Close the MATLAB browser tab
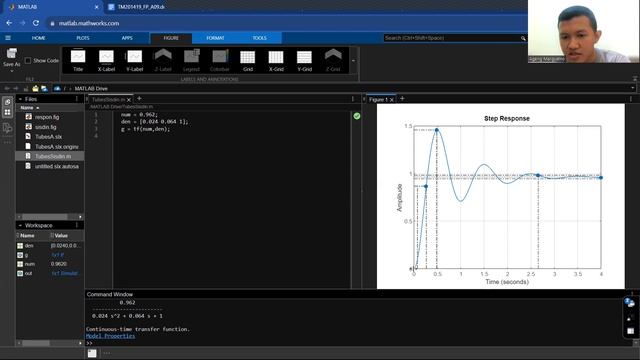This screenshot has width=640, height=360. click(x=96, y=7)
